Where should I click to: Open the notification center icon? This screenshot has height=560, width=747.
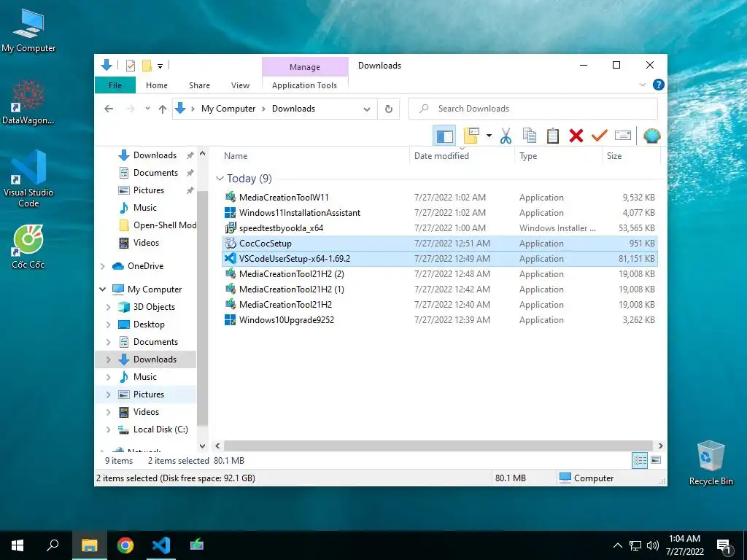[724, 547]
